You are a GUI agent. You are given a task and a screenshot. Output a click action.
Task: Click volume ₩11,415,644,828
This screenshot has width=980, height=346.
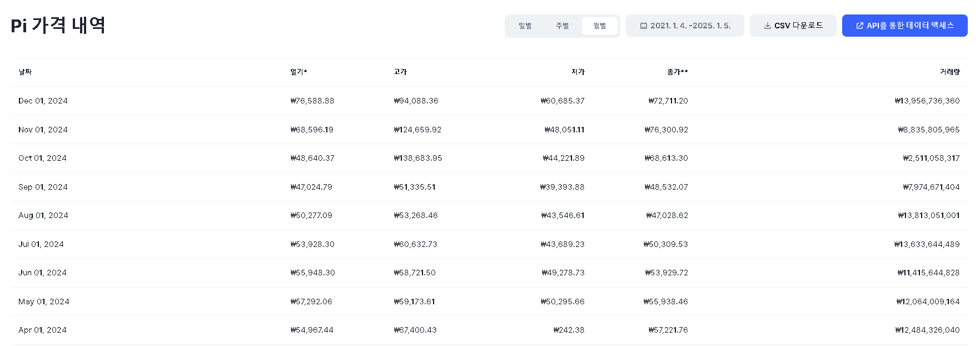coord(929,273)
